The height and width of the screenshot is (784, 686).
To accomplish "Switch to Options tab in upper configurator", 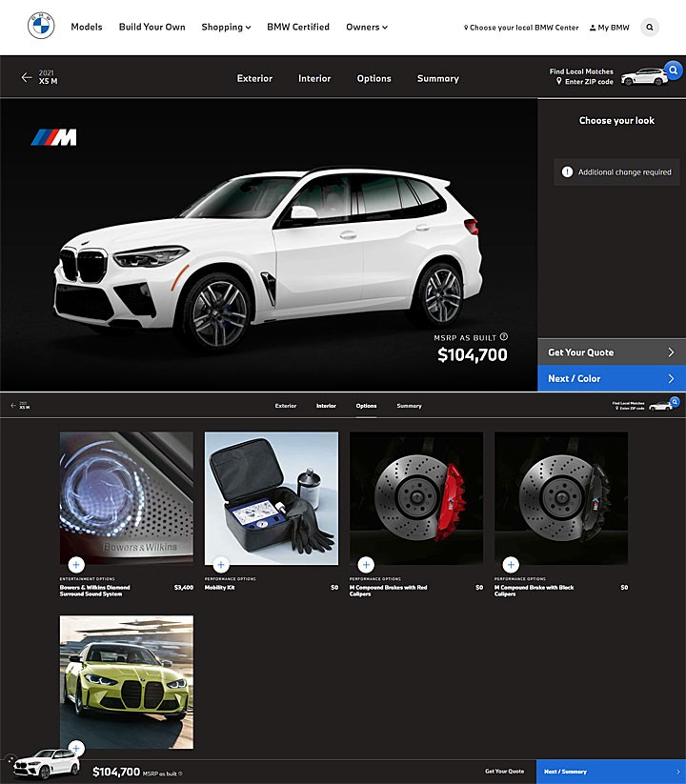I will tap(374, 78).
